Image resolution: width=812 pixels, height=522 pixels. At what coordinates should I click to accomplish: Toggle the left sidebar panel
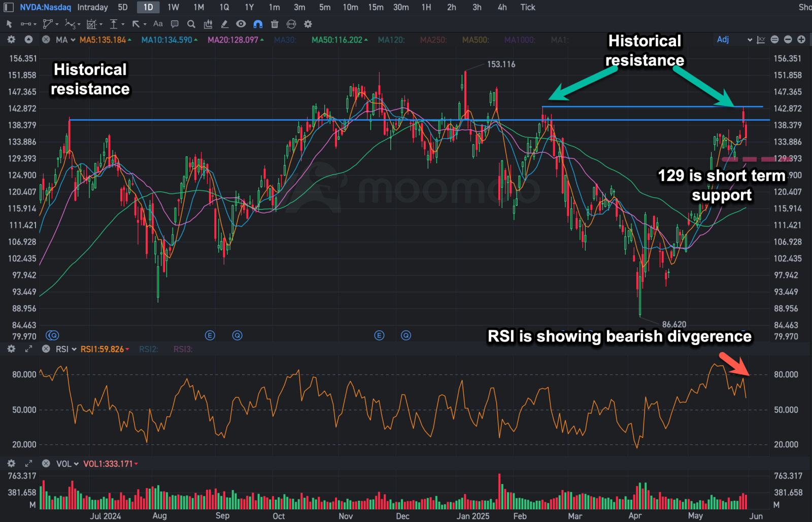9,7
